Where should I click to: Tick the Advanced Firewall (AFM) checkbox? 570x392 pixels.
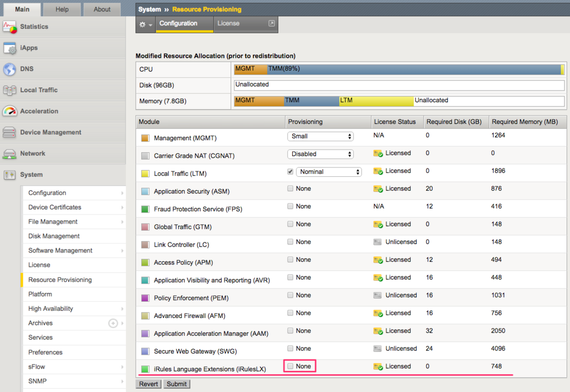tap(290, 313)
